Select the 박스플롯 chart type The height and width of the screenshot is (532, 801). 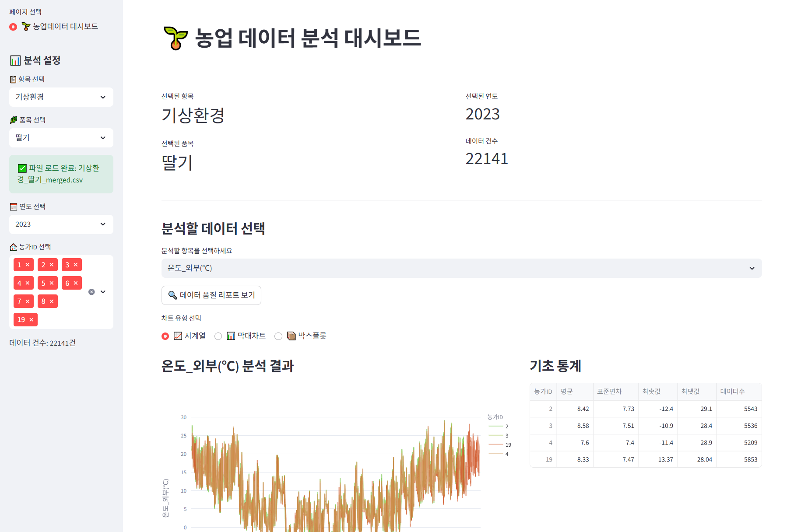click(278, 336)
